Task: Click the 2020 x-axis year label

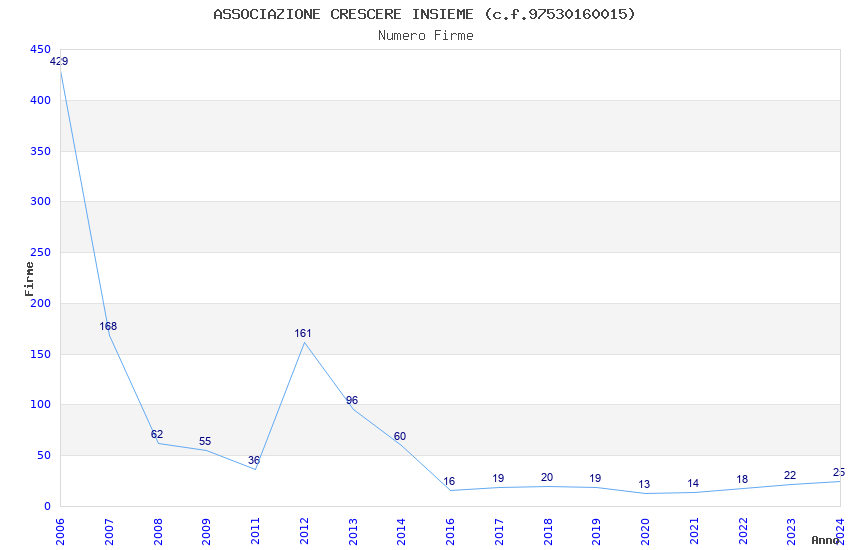Action: click(646, 531)
